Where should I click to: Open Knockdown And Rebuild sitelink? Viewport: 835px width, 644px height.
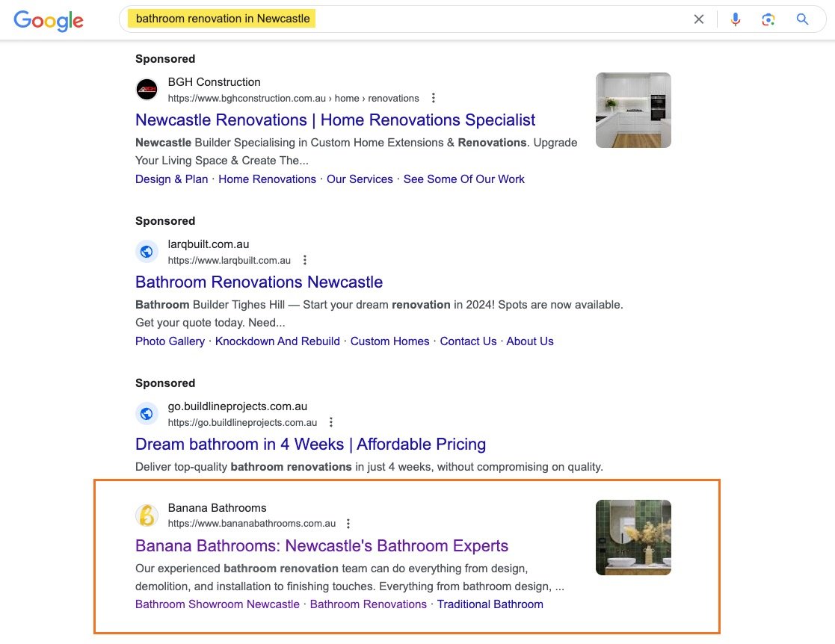point(277,341)
